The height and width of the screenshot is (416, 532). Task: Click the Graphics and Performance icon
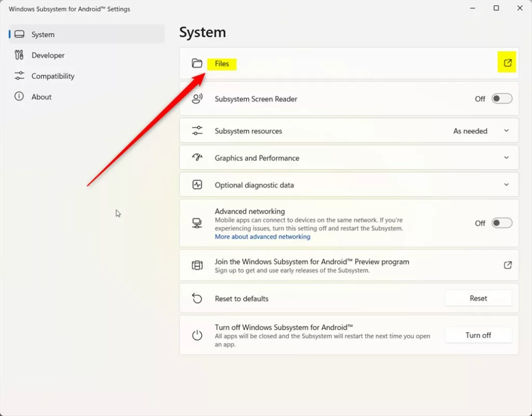click(x=197, y=158)
